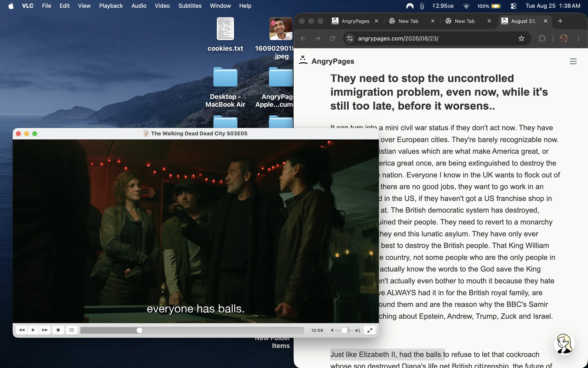Image resolution: width=588 pixels, height=368 pixels.
Task: Click the VLC playback progress slider knob
Action: [139, 330]
